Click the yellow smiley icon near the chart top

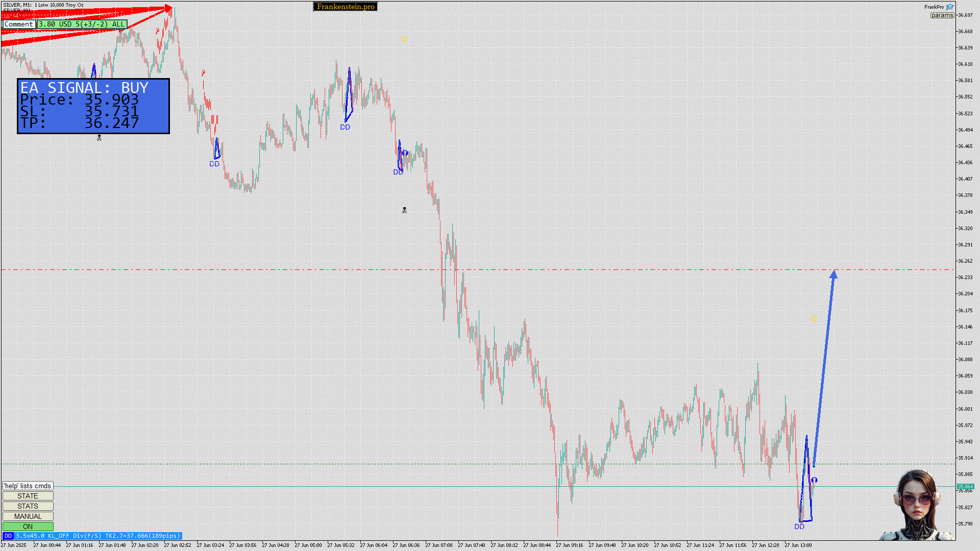[x=405, y=38]
